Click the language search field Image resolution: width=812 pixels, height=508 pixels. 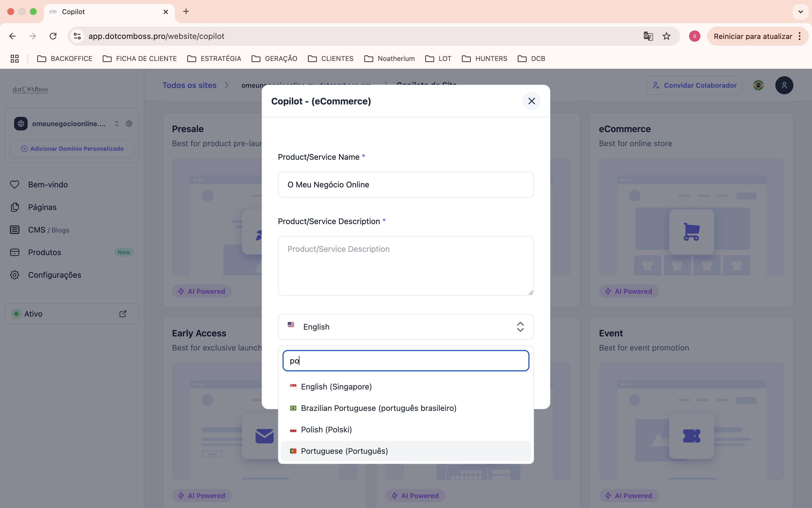coord(406,361)
